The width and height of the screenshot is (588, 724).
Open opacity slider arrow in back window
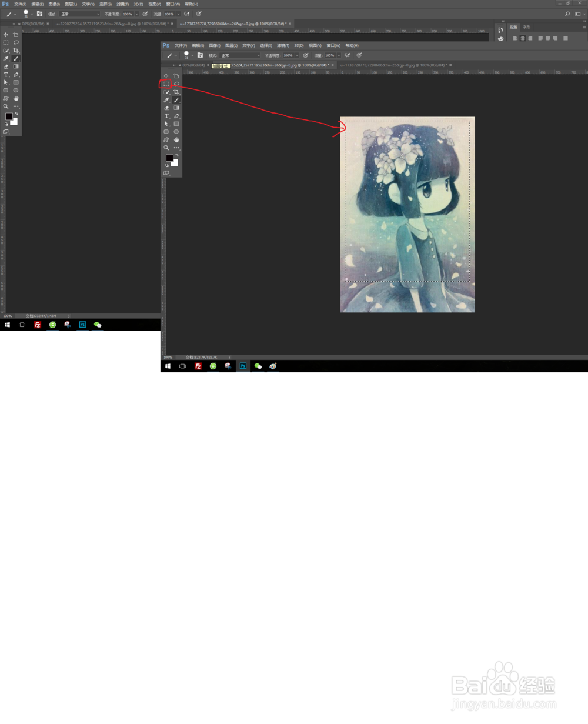(136, 14)
